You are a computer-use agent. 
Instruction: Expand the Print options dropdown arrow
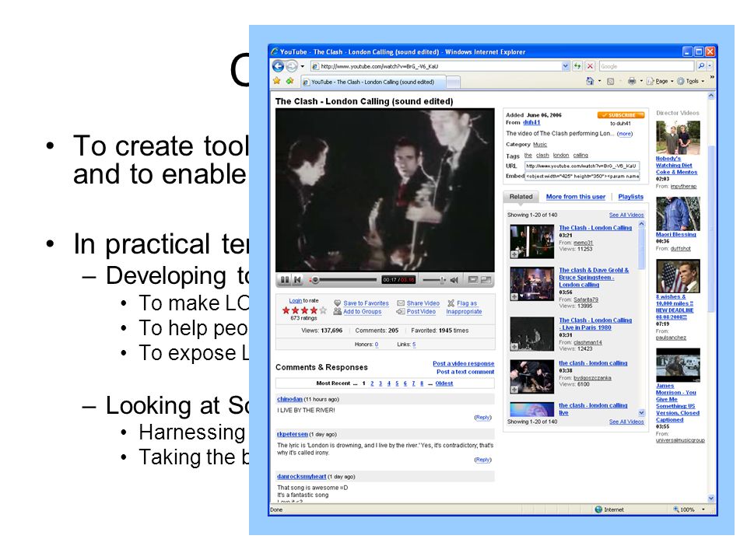[641, 82]
